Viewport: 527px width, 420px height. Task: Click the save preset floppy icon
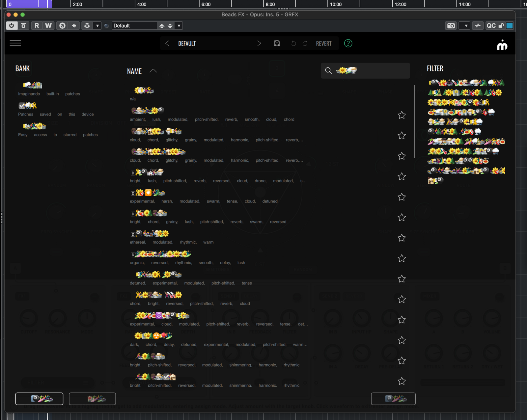point(277,43)
